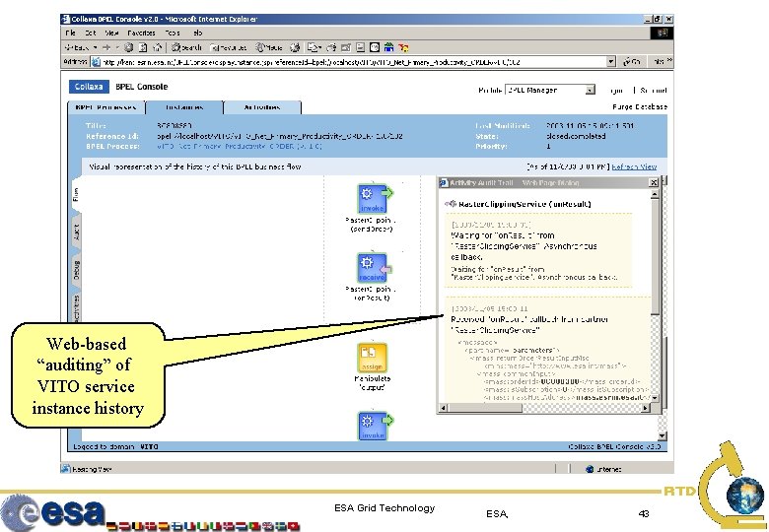
Task: Select the Debug side tab
Action: (76, 270)
